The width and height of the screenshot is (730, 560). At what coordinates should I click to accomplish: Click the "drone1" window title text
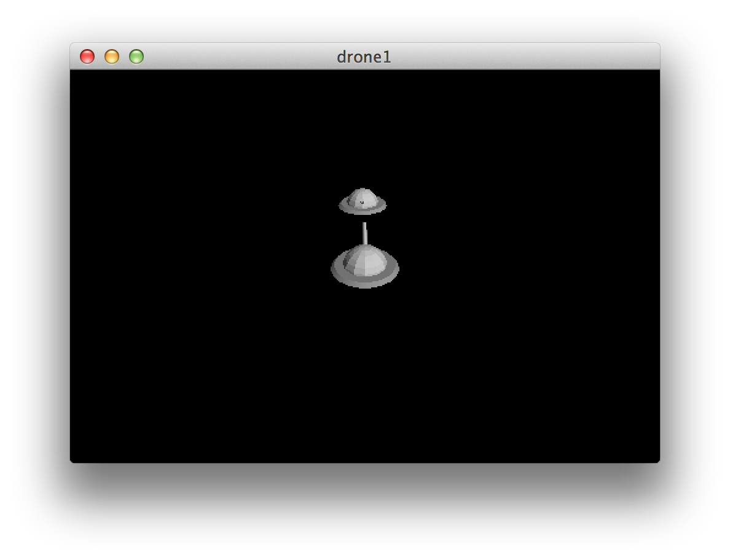[364, 57]
